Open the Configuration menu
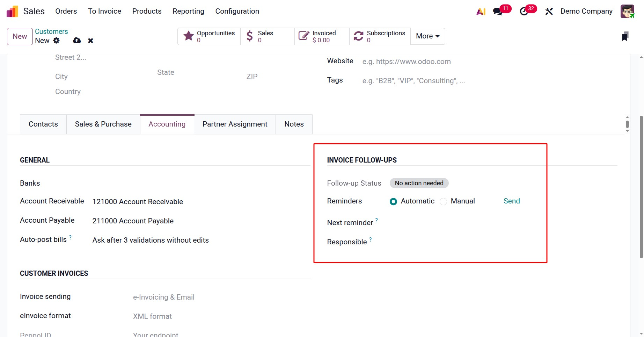This screenshot has width=644, height=337. [x=237, y=11]
